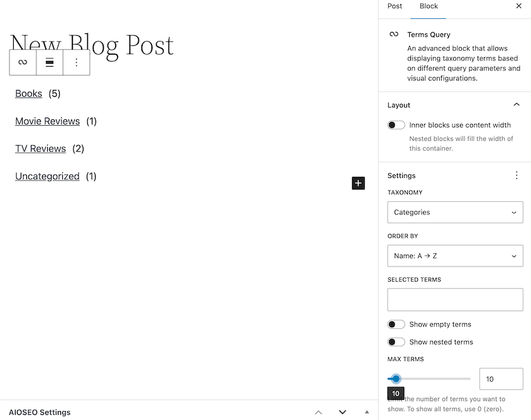Click AIOSEO Settings at the bottom

point(40,412)
